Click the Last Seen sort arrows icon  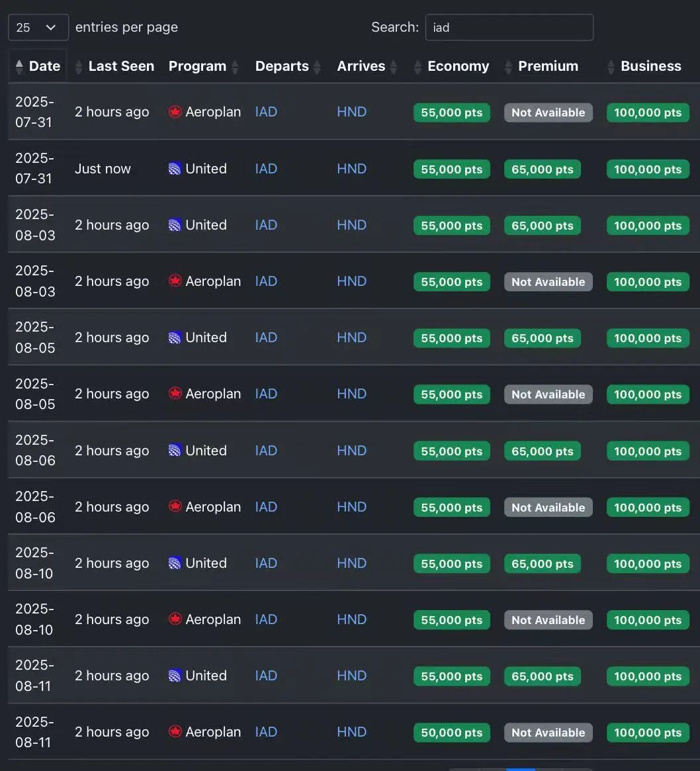tap(79, 66)
